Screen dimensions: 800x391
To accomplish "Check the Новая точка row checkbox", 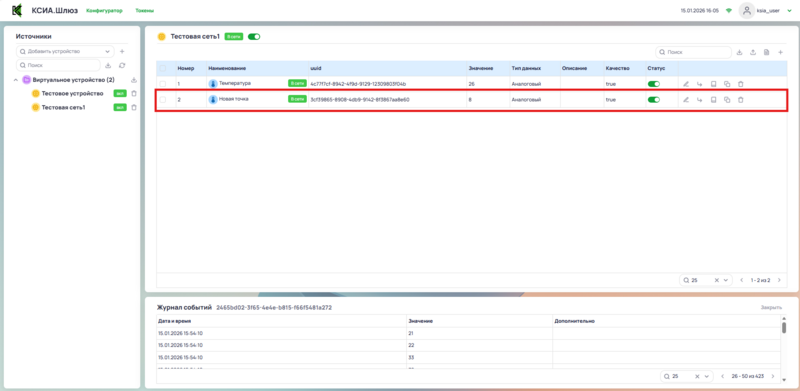I will click(163, 100).
